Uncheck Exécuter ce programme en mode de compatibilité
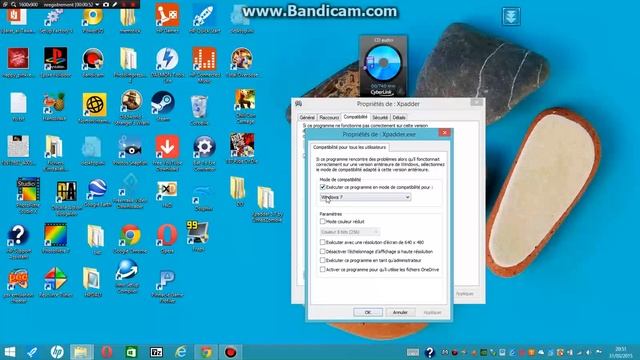The image size is (640, 360). coord(323,187)
